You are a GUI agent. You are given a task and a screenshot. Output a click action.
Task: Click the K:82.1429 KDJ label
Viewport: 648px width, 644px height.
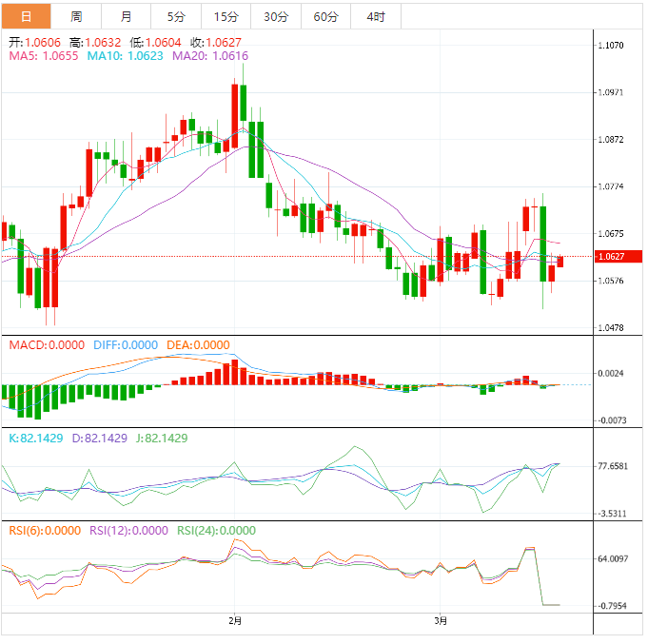click(38, 439)
